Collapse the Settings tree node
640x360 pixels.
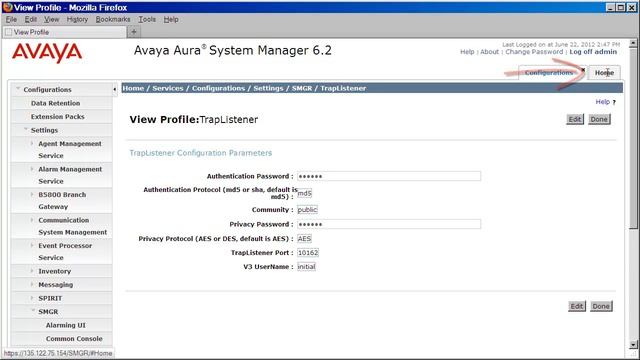26,129
